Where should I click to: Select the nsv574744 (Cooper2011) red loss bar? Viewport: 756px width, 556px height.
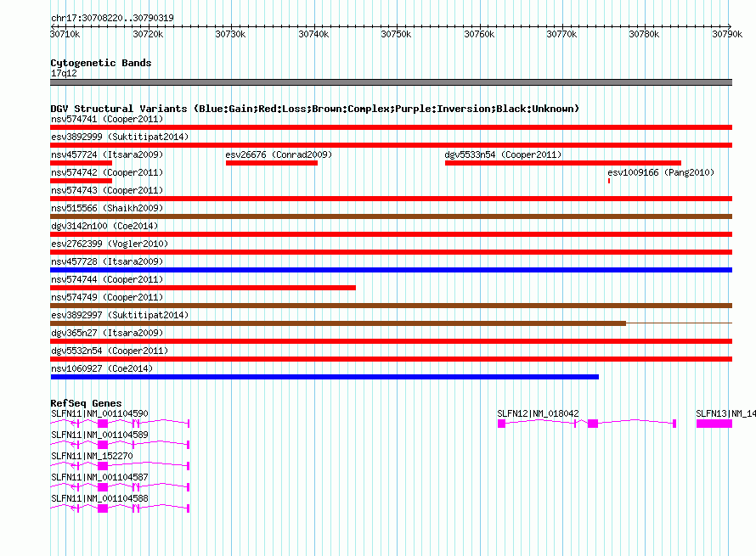click(203, 288)
